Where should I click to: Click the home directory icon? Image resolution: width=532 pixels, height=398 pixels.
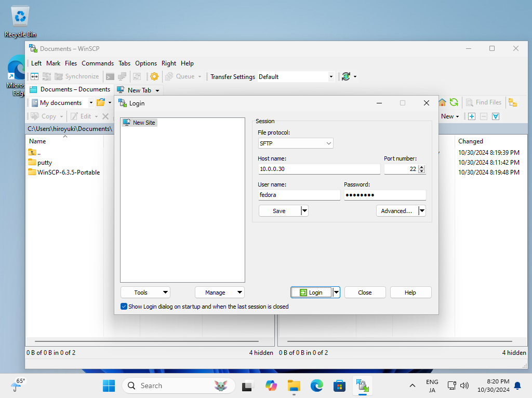point(443,102)
